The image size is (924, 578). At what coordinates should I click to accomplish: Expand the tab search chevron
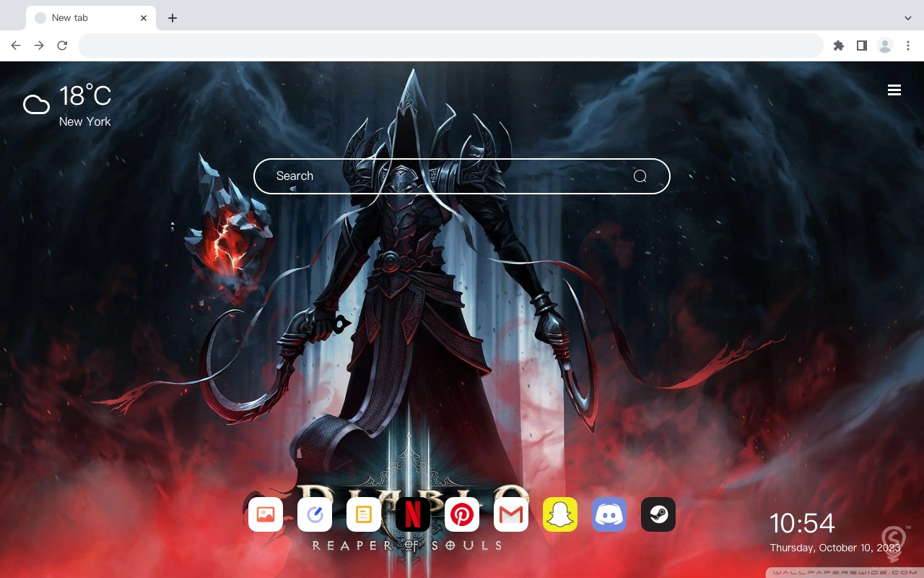[x=908, y=18]
